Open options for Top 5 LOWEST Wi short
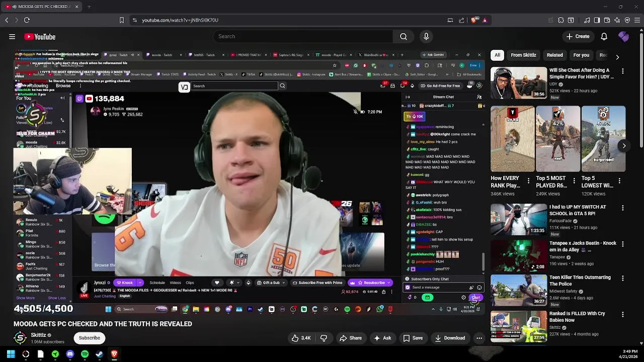Image resolution: width=644 pixels, height=362 pixels. (619, 180)
